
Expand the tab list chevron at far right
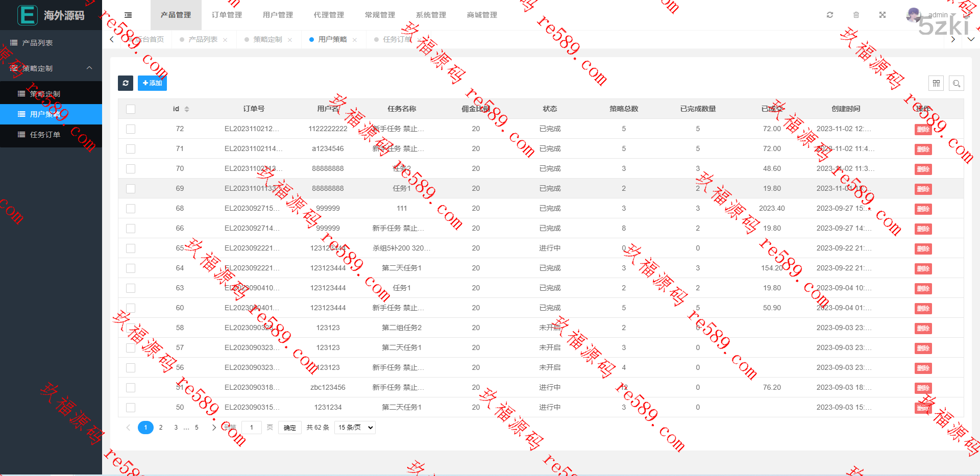(971, 39)
